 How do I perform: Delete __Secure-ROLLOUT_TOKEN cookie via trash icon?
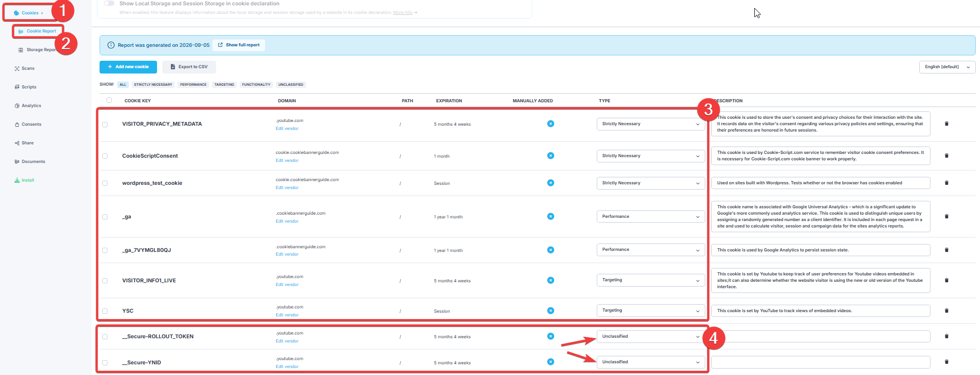[946, 336]
